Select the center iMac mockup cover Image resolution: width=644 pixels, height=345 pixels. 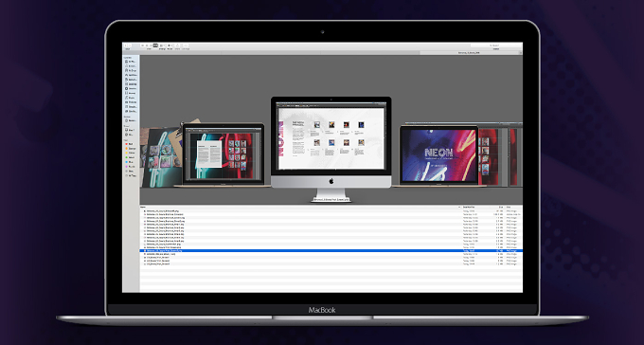point(331,148)
